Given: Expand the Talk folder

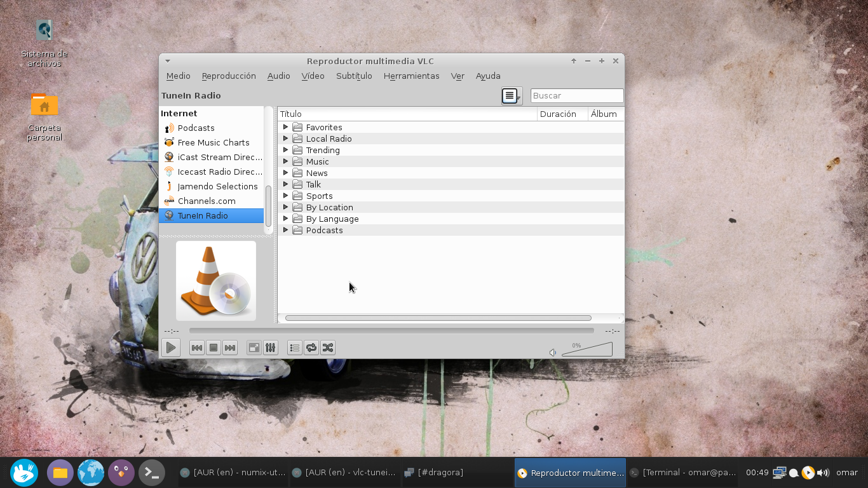Looking at the screenshot, I should [286, 184].
